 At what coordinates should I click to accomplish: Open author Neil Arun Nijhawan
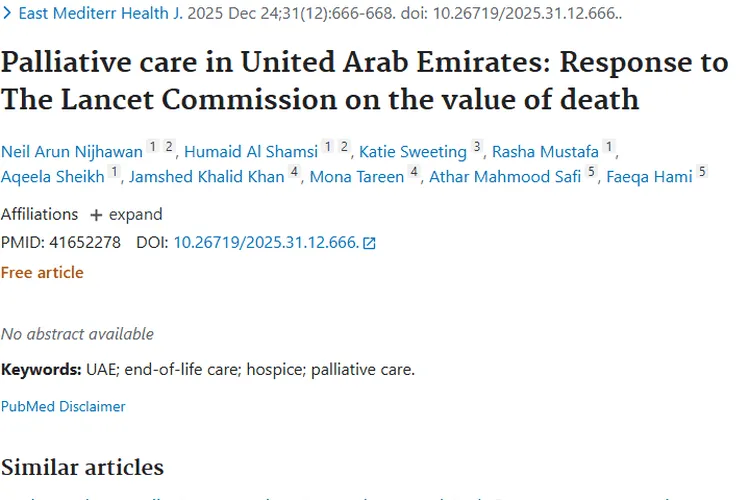(72, 152)
